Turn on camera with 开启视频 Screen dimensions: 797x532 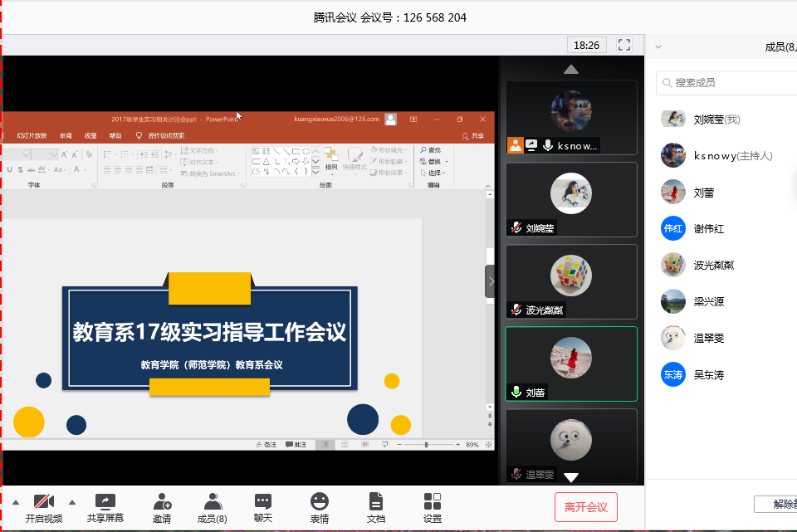[43, 507]
